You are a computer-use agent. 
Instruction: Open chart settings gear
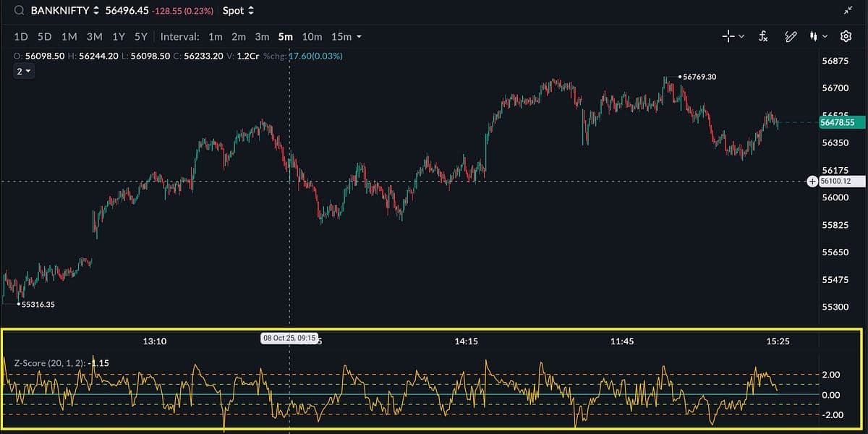coord(846,36)
